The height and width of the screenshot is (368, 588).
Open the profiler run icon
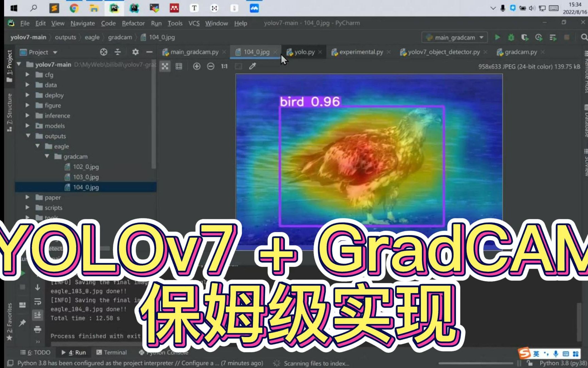(539, 37)
